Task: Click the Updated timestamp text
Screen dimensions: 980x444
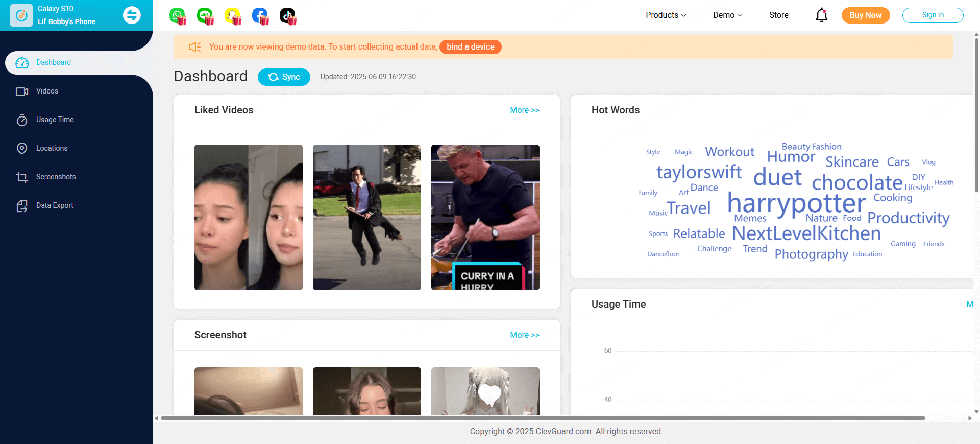Action: (368, 77)
